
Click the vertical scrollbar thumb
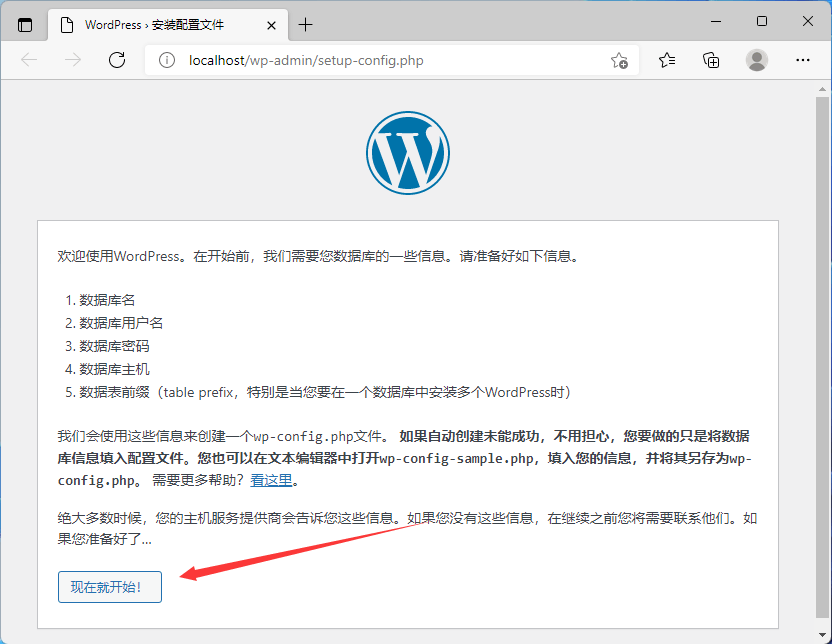[822, 358]
